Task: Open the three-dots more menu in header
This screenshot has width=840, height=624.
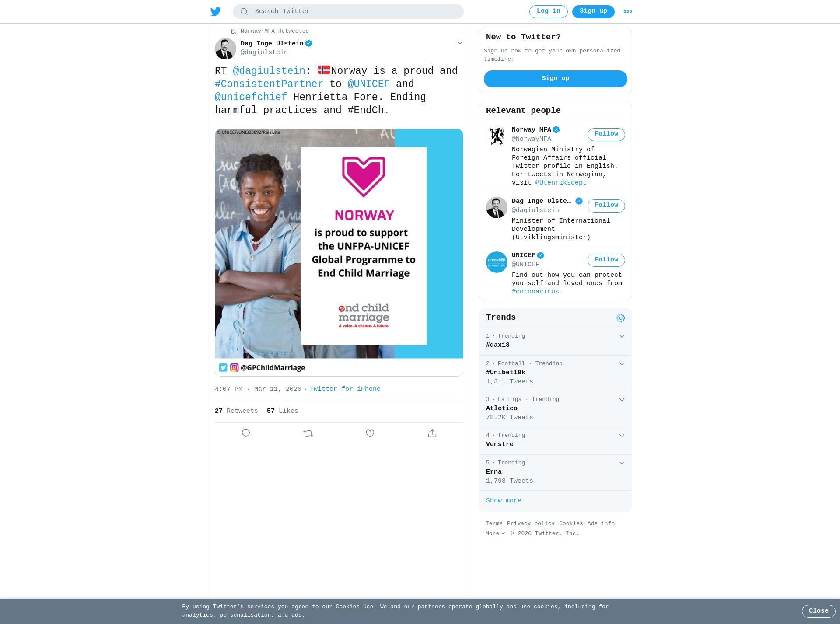Action: pyautogui.click(x=628, y=12)
